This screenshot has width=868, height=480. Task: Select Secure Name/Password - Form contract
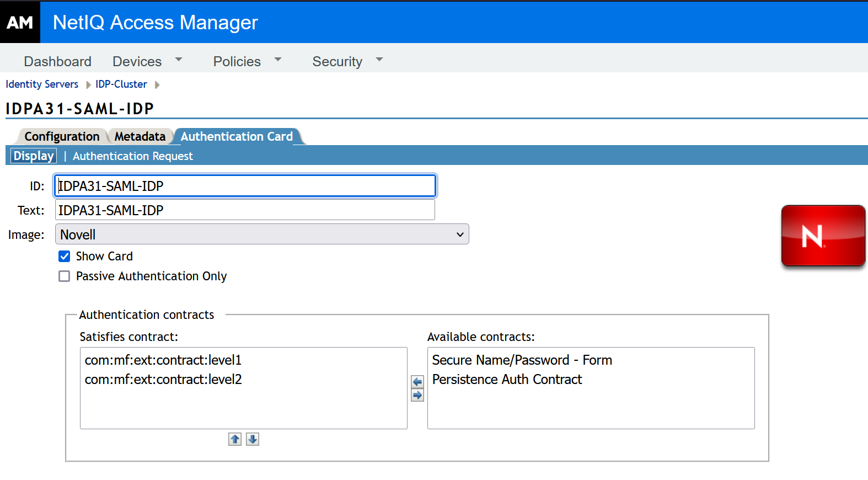point(522,360)
